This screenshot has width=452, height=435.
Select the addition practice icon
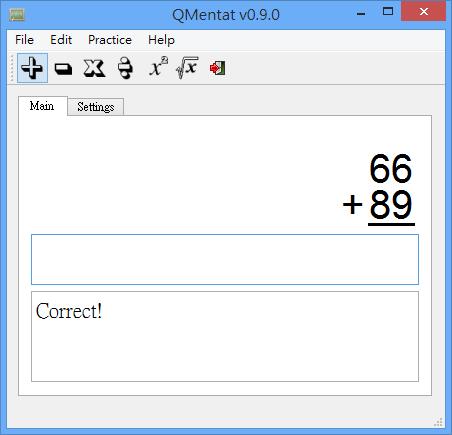click(x=32, y=68)
